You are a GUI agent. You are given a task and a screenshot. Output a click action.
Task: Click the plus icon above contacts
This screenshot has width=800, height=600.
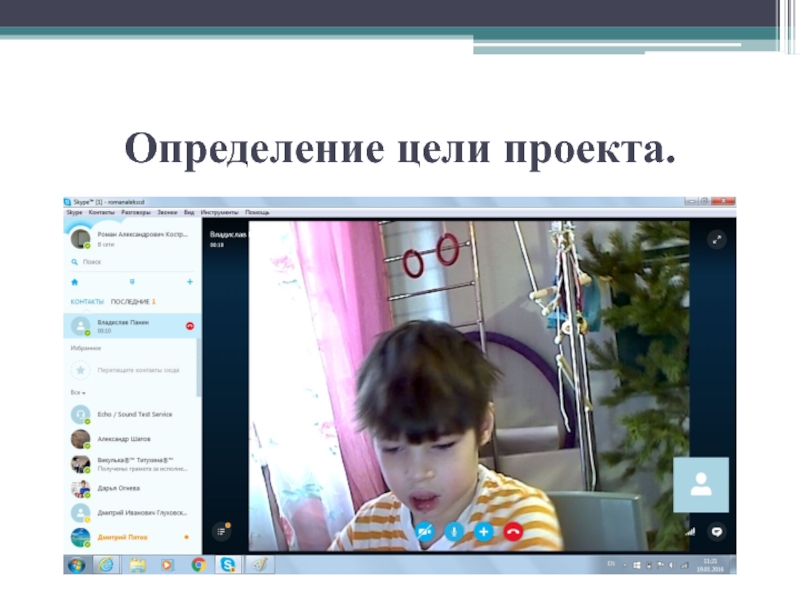click(190, 282)
